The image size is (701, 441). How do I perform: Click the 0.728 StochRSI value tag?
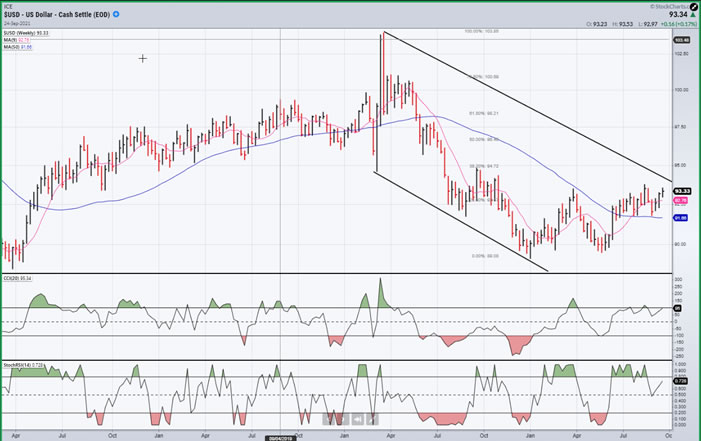tap(683, 381)
